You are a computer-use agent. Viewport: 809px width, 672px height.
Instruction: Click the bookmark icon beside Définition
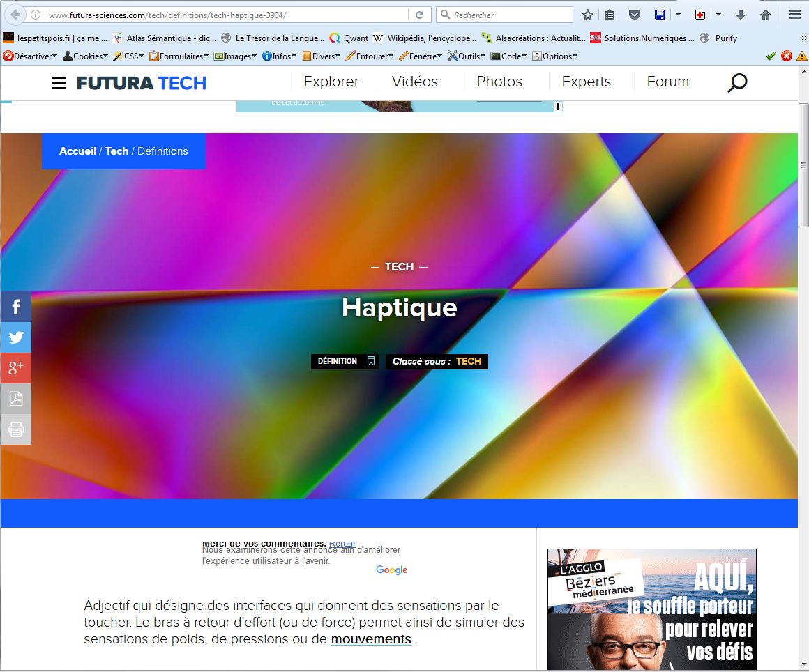[371, 361]
